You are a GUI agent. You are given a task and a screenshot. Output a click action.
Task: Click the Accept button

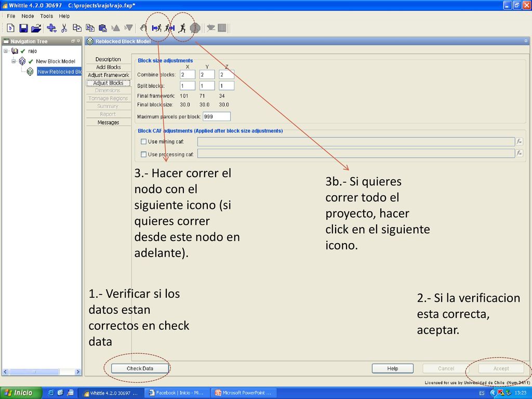[x=501, y=368]
